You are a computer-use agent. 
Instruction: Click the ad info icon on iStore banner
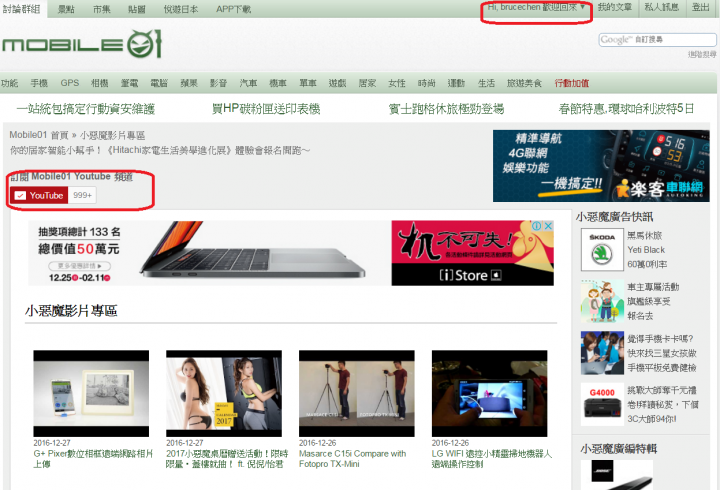click(x=536, y=226)
